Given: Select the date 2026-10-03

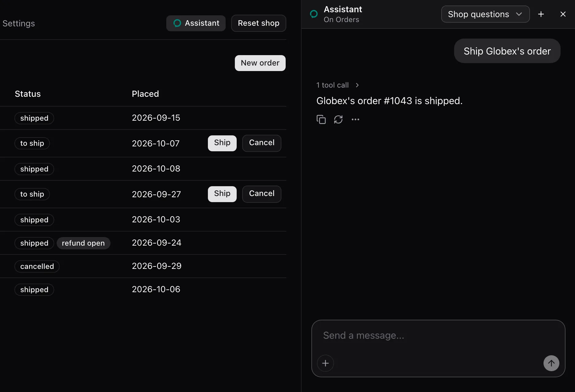Looking at the screenshot, I should click(x=156, y=220).
